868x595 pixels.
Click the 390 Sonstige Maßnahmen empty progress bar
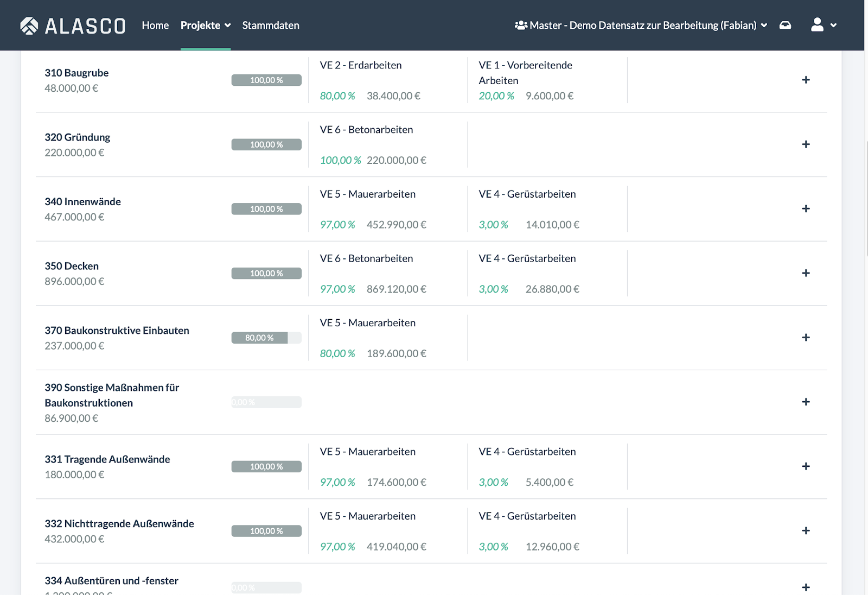tap(266, 402)
